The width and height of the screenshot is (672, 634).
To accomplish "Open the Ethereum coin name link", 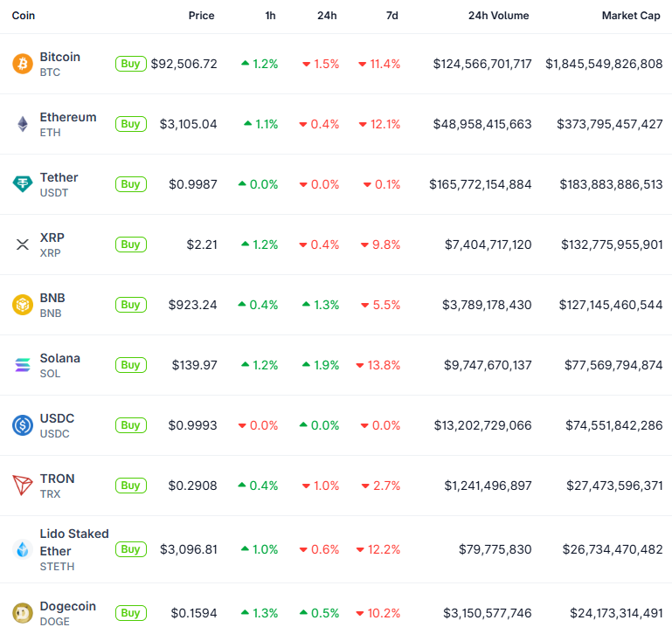I will tap(68, 117).
